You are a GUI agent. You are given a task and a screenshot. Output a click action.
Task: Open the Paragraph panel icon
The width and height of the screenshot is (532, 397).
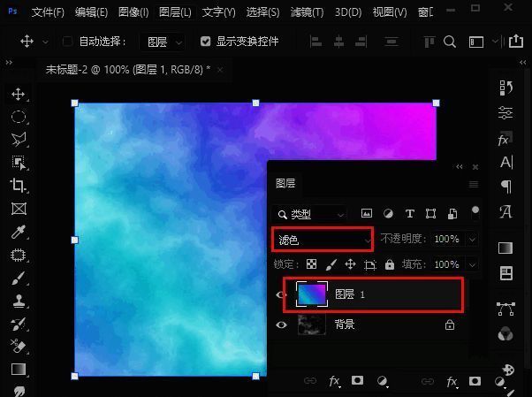506,187
